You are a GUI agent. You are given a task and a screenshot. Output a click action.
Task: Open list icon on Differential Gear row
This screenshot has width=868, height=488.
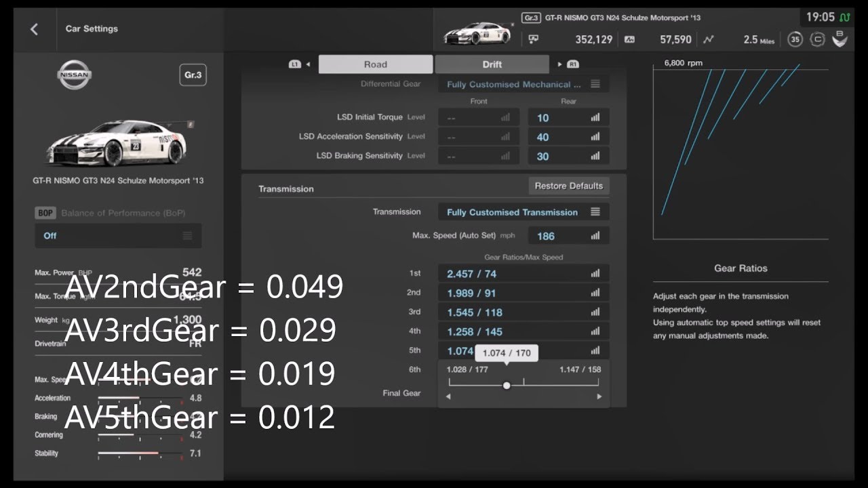[x=595, y=85]
